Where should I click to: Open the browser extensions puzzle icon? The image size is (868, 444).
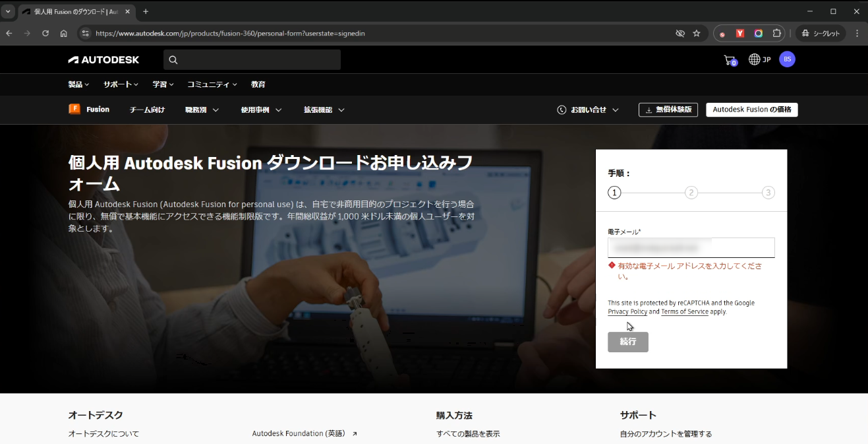777,33
